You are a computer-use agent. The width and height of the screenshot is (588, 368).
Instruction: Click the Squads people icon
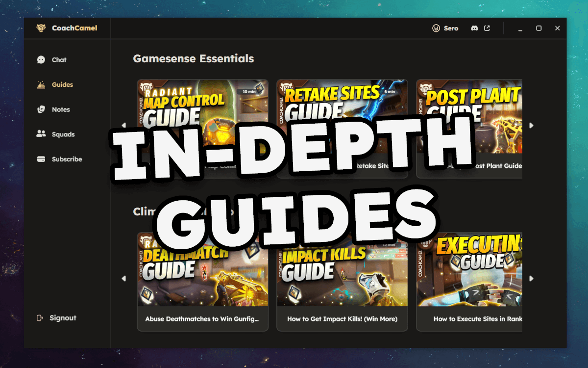pyautogui.click(x=41, y=134)
